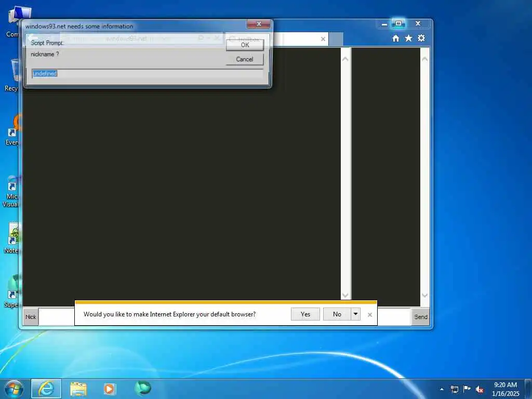Click the muted volume tray icon
This screenshot has height=399, width=532.
pyautogui.click(x=480, y=390)
